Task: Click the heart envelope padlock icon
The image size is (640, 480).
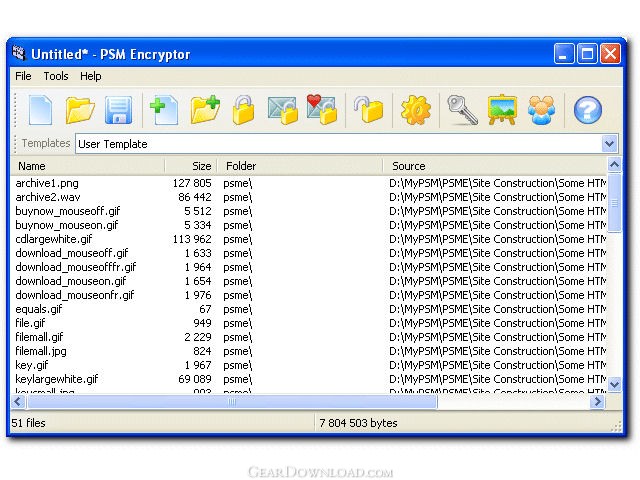Action: (x=322, y=109)
